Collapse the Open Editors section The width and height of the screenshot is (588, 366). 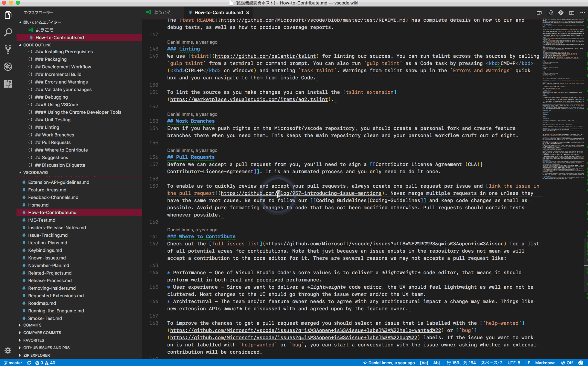(20, 22)
